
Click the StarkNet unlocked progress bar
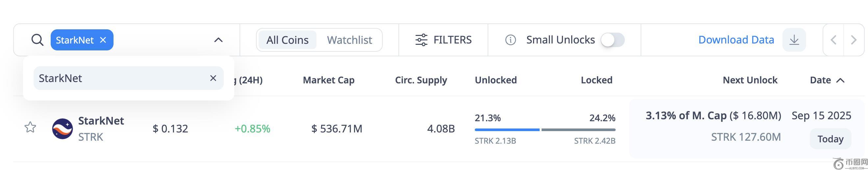click(x=507, y=129)
